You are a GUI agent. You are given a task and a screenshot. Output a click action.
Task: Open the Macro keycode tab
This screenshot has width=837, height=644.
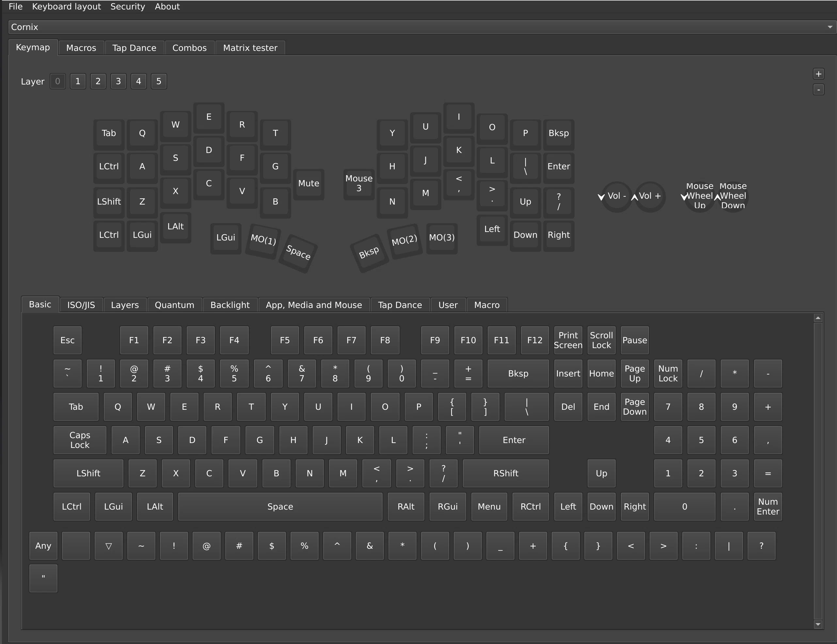click(x=487, y=305)
